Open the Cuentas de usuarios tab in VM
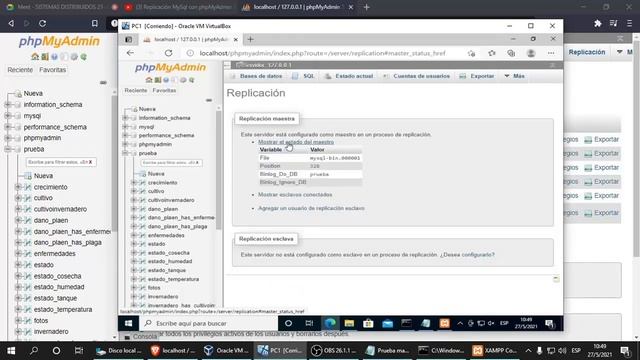The width and height of the screenshot is (640, 360). point(417,76)
